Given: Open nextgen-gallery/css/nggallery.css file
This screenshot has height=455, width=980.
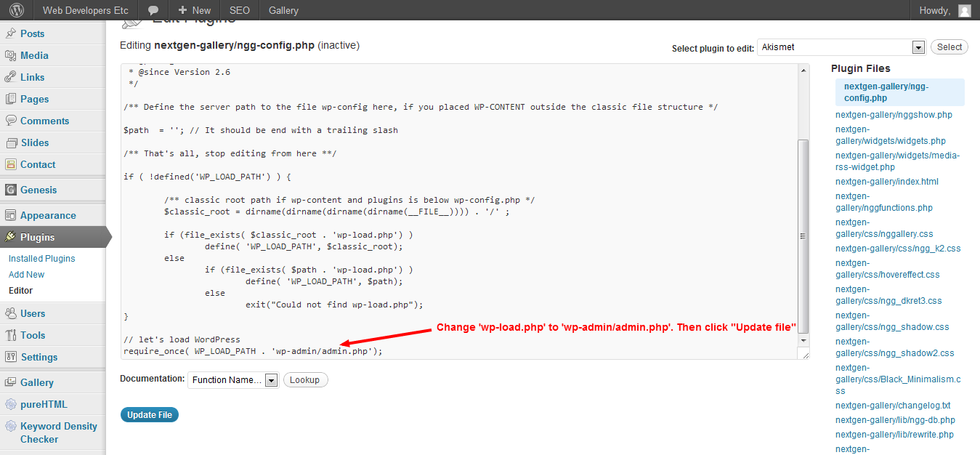Looking at the screenshot, I should coord(884,227).
